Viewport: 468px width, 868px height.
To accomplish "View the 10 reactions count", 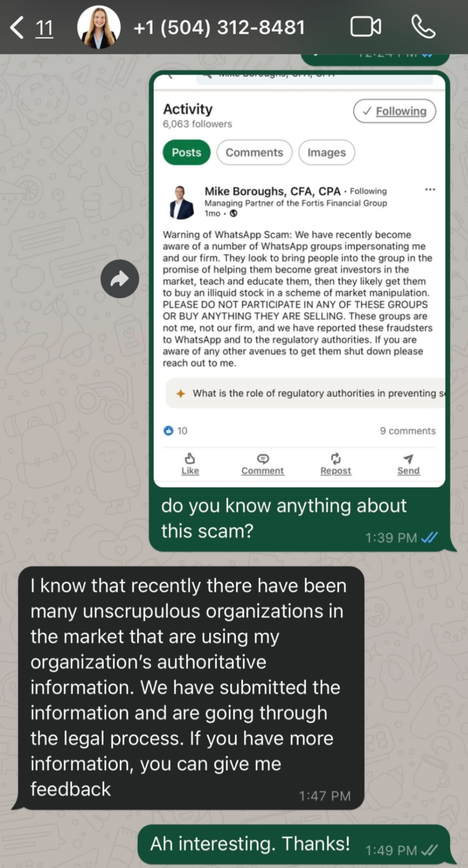I will pyautogui.click(x=175, y=431).
